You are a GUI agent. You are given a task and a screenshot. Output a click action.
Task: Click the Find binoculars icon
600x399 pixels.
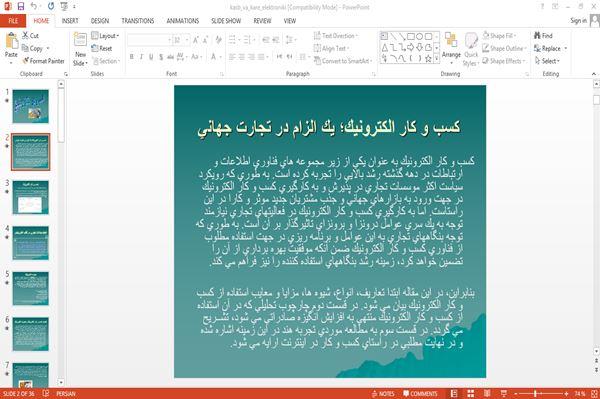pyautogui.click(x=537, y=36)
